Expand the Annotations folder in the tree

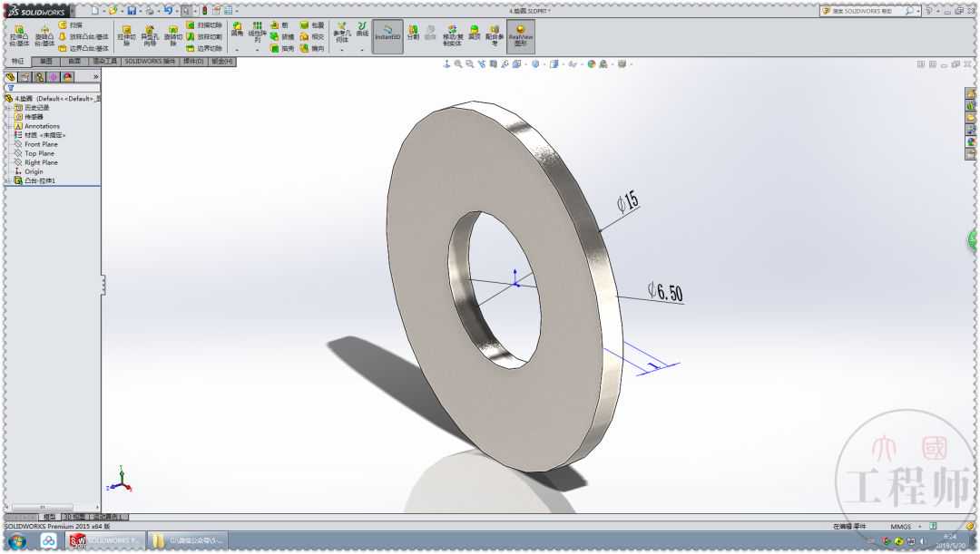pos(7,126)
